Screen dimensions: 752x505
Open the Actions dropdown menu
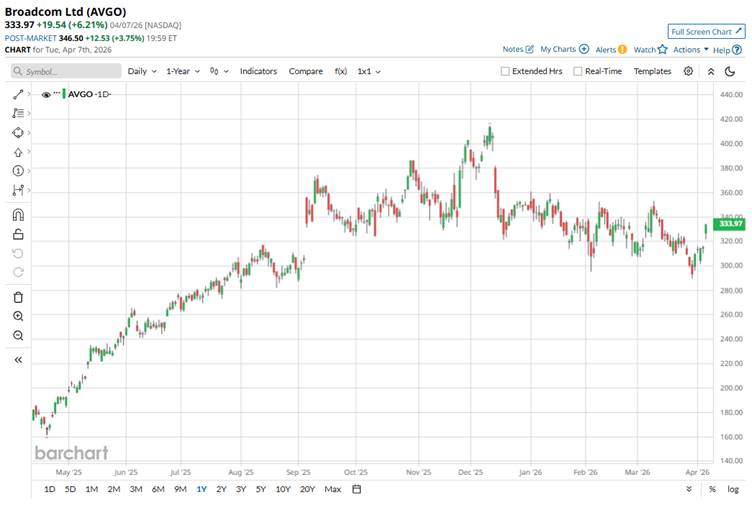pyautogui.click(x=691, y=49)
